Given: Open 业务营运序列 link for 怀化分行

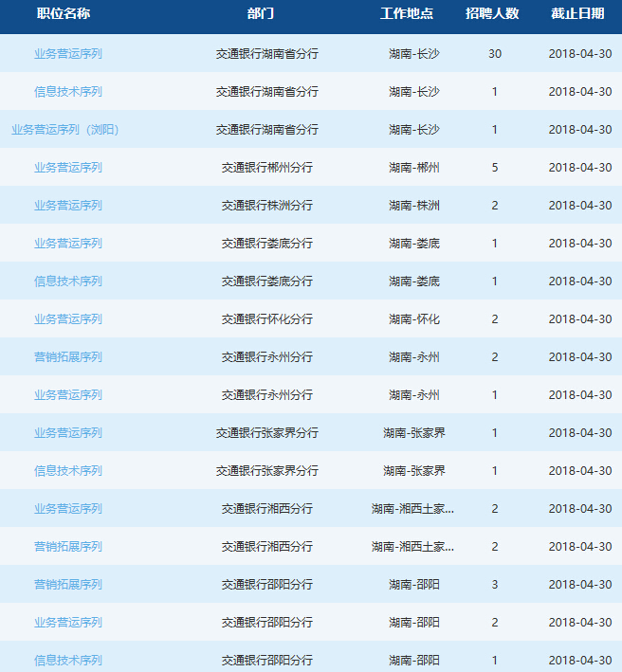Looking at the screenshot, I should click(68, 319).
